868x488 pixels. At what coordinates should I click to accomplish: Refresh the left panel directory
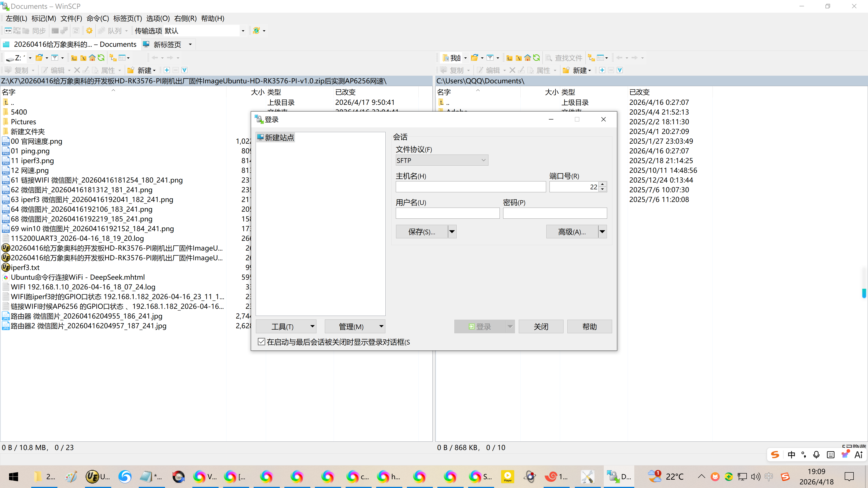pos(101,58)
